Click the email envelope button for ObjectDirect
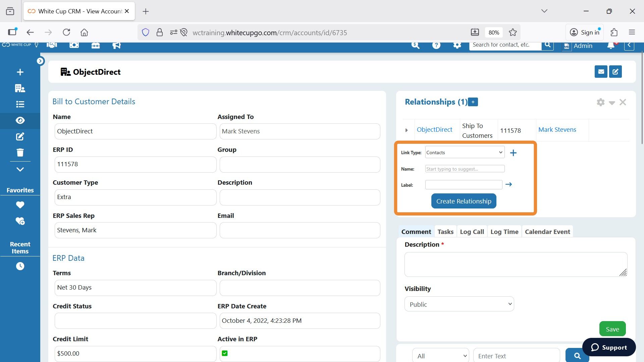 tap(601, 72)
